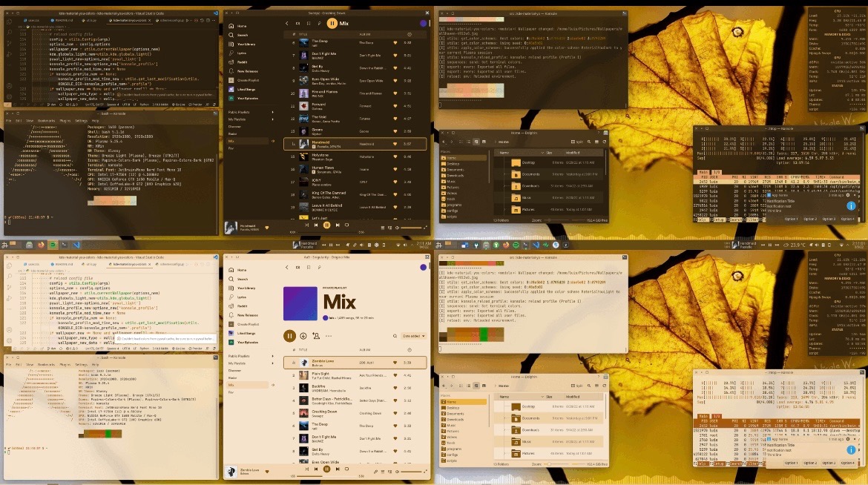Switch to Main tab in light htop
The image size is (868, 485).
[x=703, y=416]
